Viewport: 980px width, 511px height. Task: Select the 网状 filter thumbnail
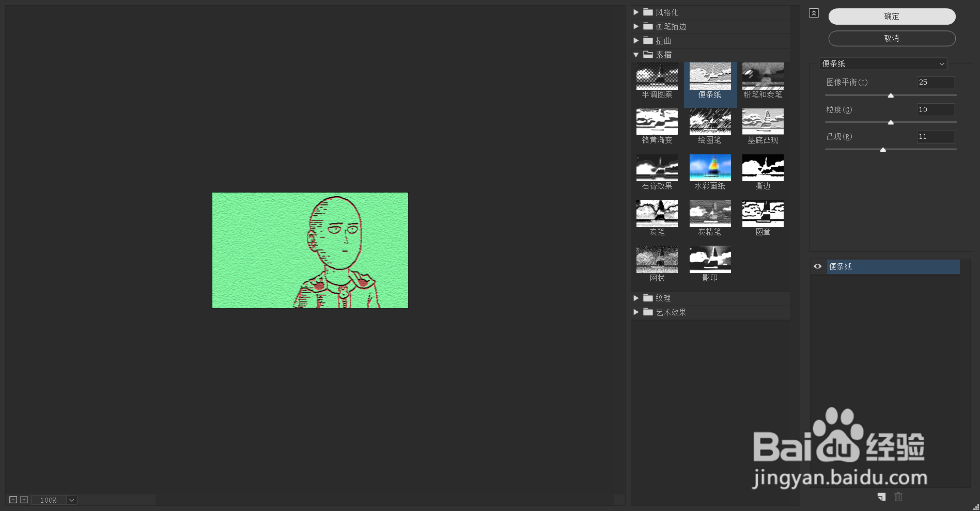click(x=657, y=260)
